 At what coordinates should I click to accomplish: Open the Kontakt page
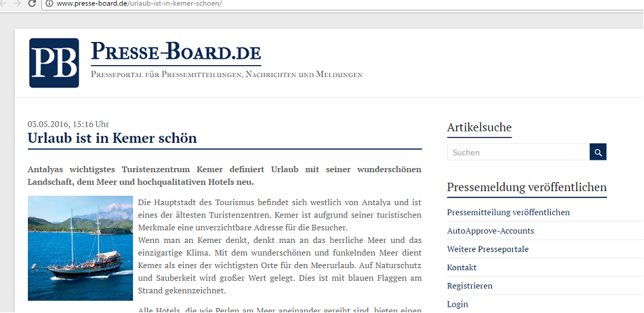point(462,267)
